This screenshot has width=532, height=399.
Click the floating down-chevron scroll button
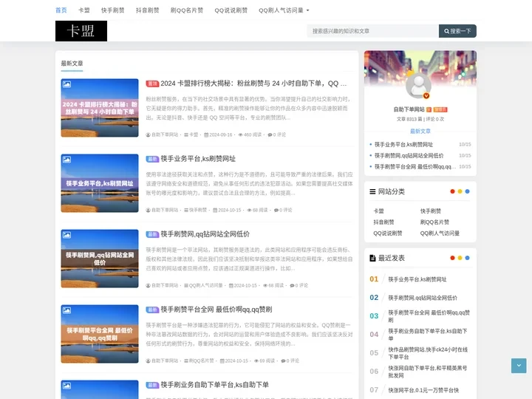click(519, 366)
